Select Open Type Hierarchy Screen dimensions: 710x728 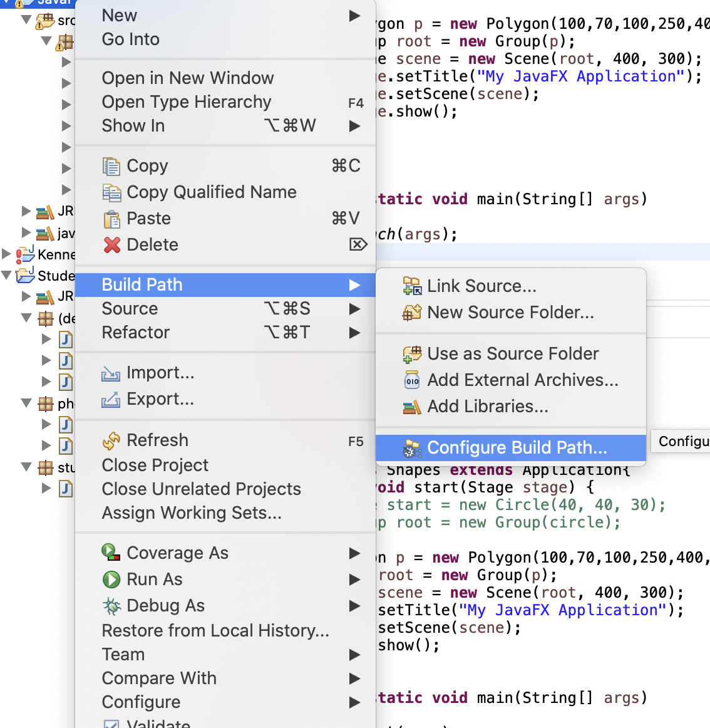(225, 102)
